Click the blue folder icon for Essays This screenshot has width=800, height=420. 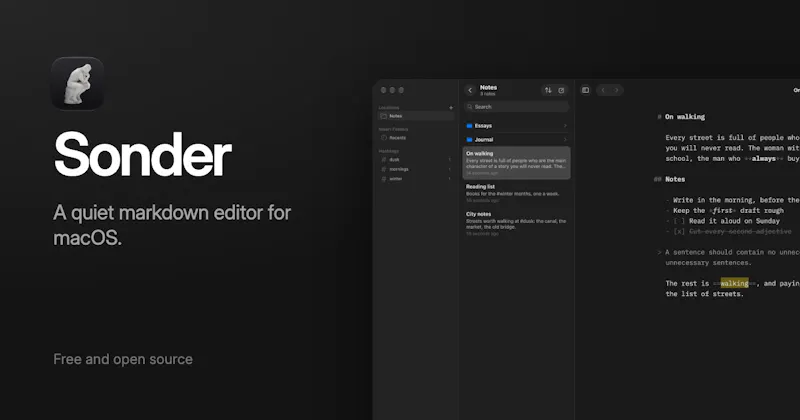[x=469, y=126]
